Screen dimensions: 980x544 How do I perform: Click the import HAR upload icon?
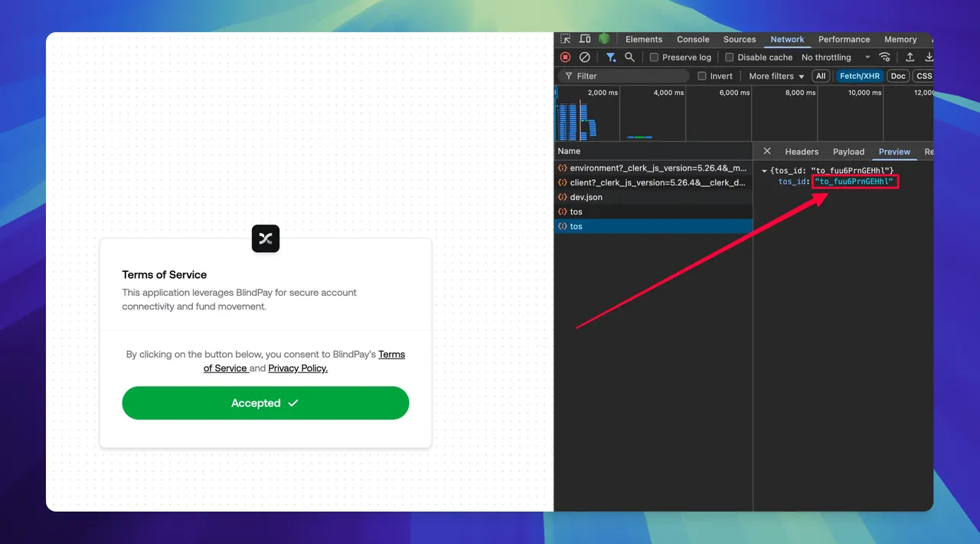[910, 57]
